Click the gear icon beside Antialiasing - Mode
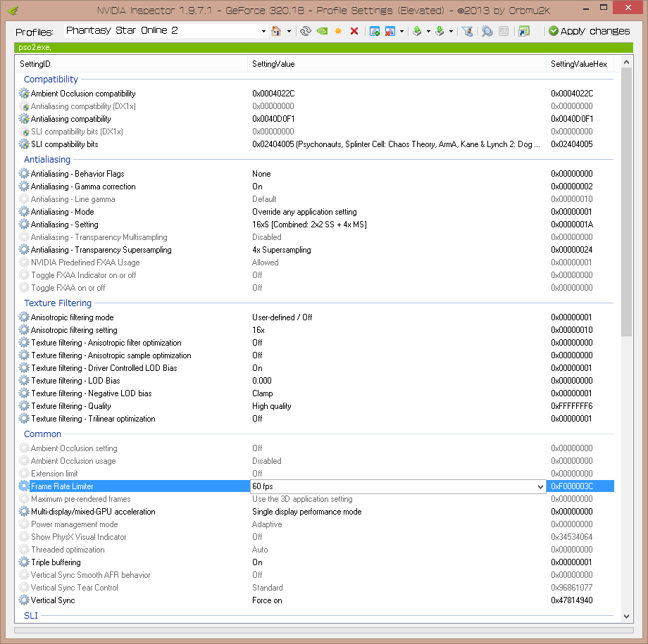This screenshot has height=644, width=648. (x=25, y=212)
